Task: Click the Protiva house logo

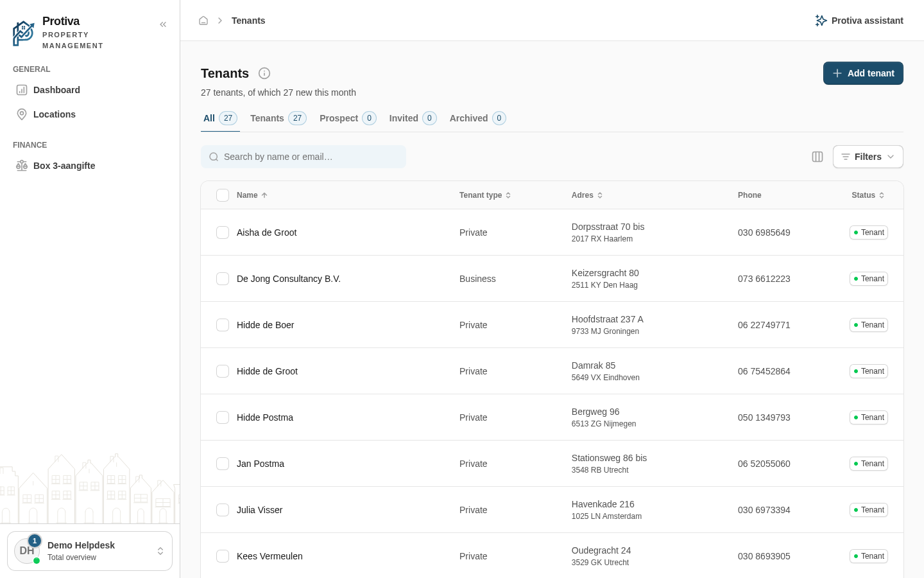Action: tap(24, 33)
